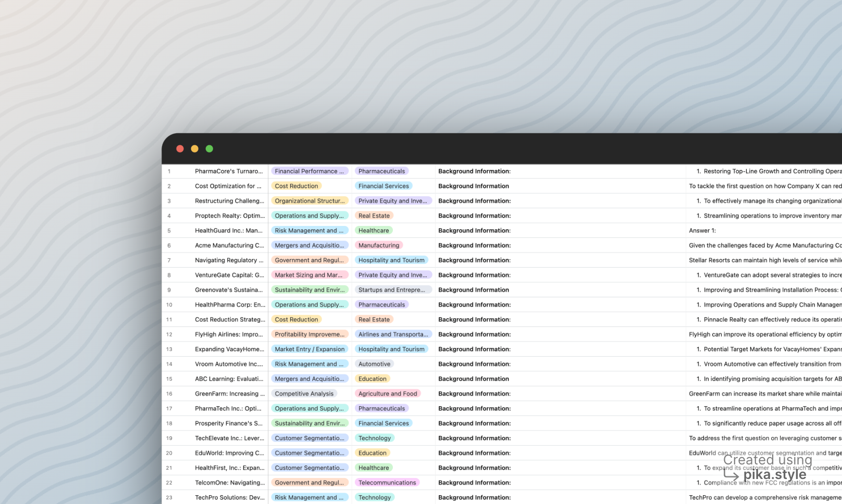Click the 'TechPro Solutions: Dev...' title cell

(x=229, y=497)
